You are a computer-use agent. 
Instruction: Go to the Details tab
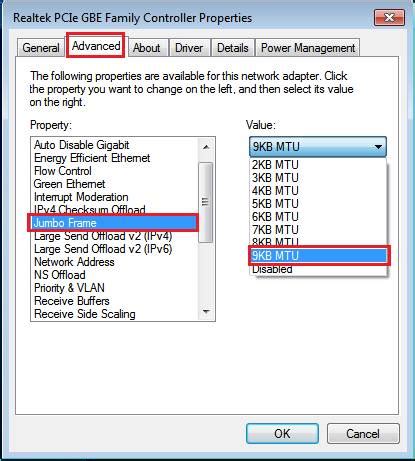(233, 48)
